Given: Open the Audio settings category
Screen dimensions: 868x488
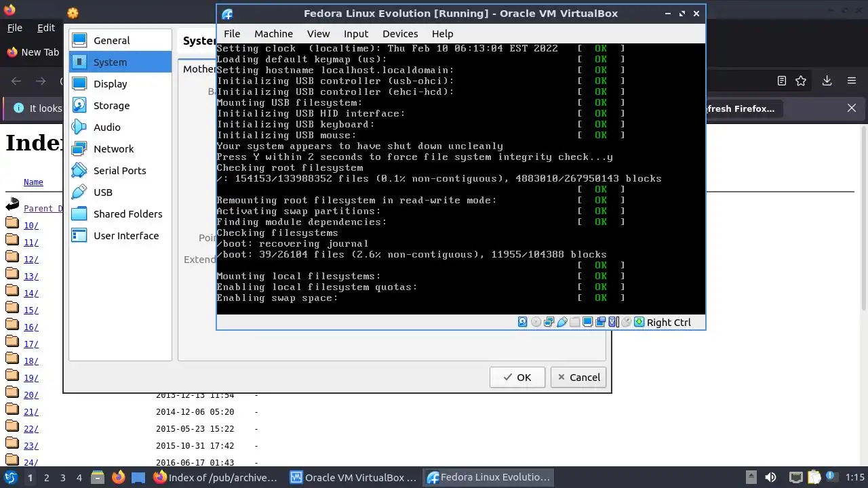Looking at the screenshot, I should point(120,127).
